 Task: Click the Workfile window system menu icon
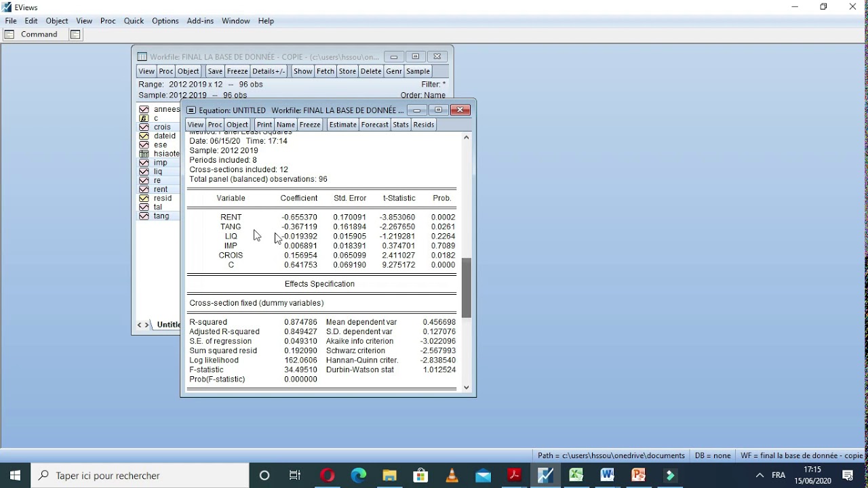coord(142,57)
